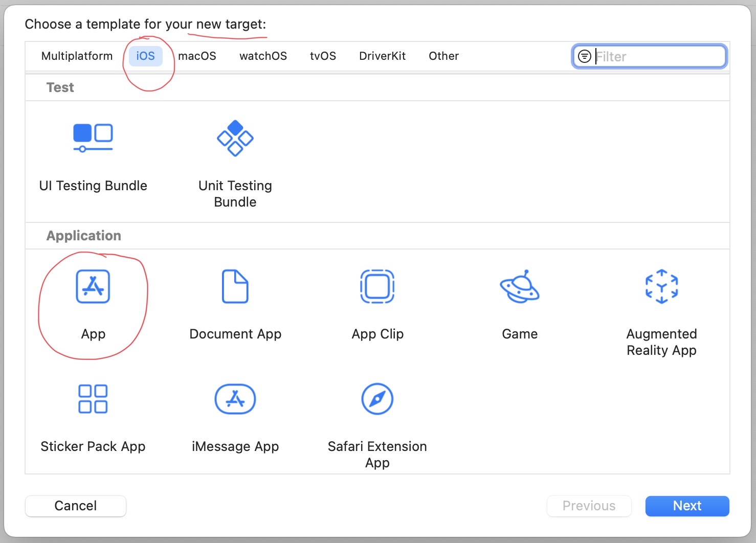Image resolution: width=756 pixels, height=543 pixels.
Task: Pick the Document App template icon
Action: pyautogui.click(x=235, y=287)
